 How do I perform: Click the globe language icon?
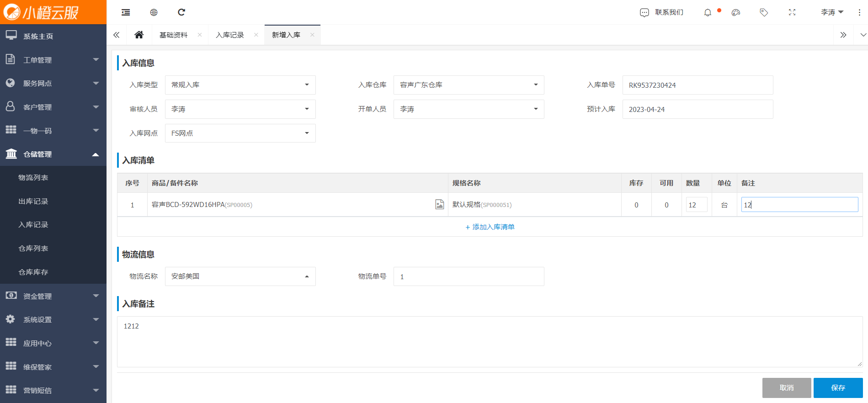[154, 12]
